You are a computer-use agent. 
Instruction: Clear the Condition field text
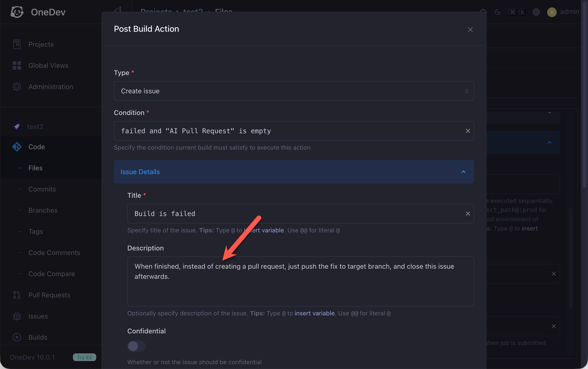coord(468,131)
